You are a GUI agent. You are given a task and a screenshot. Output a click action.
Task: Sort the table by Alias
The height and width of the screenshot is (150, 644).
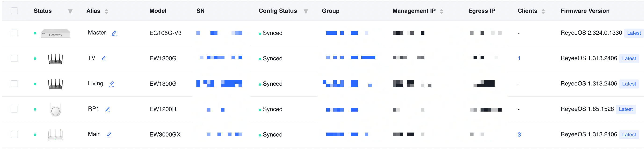[x=106, y=11]
